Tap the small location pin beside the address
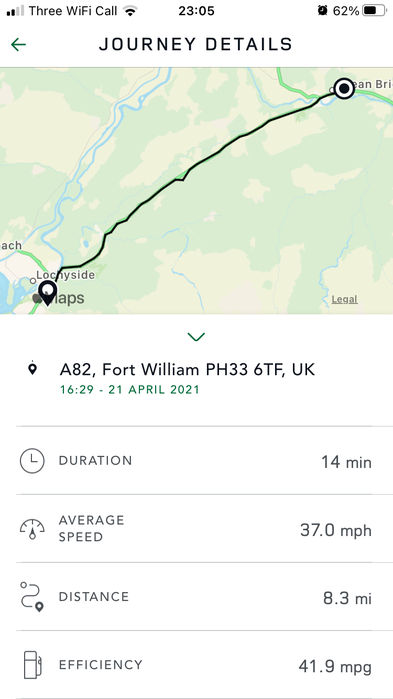Screen dimensions: 393x699 tap(32, 369)
